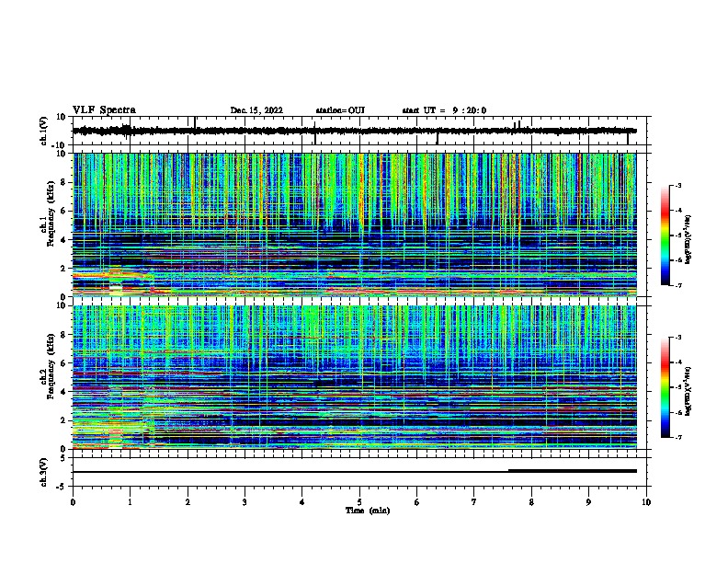This screenshot has width=728, height=563.
Task: Click time axis tick label "8"
Action: point(531,502)
